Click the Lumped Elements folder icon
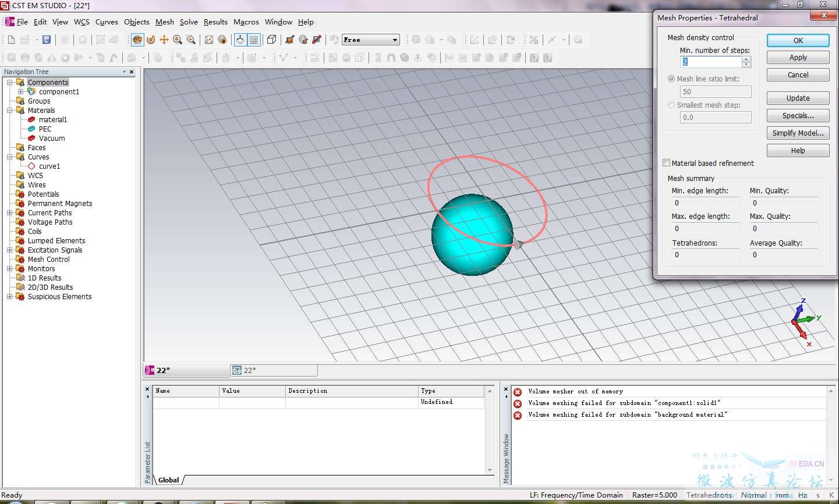Screen dimensions: 839x504 click(20, 240)
